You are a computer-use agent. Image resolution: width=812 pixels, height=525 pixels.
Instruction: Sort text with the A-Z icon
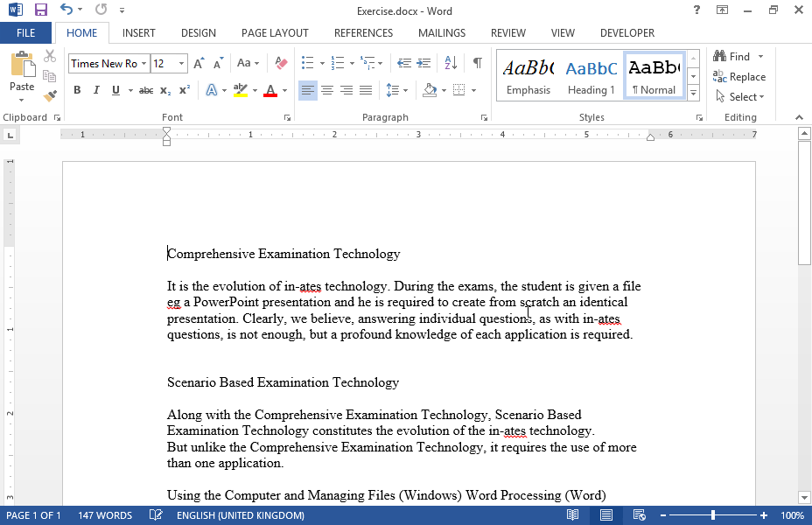(x=451, y=63)
